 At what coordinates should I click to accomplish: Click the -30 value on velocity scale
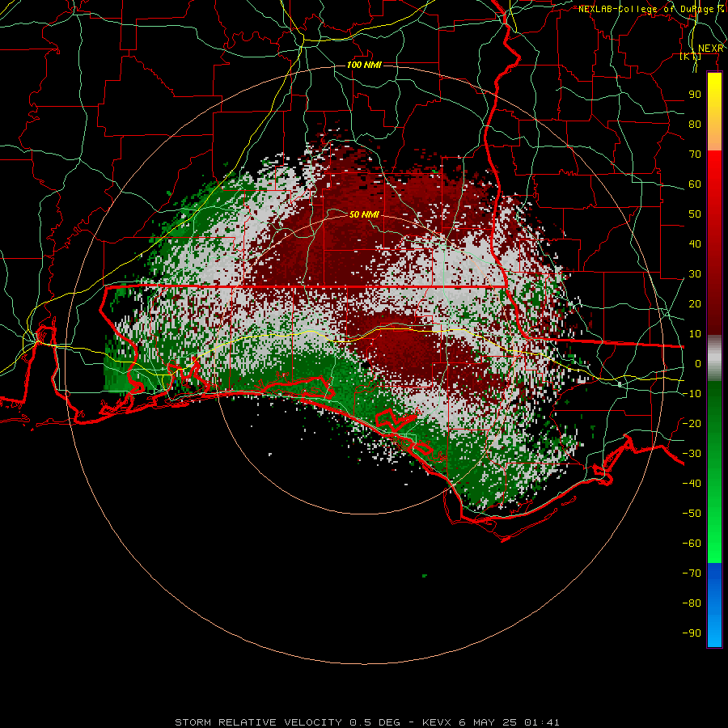pyautogui.click(x=692, y=454)
